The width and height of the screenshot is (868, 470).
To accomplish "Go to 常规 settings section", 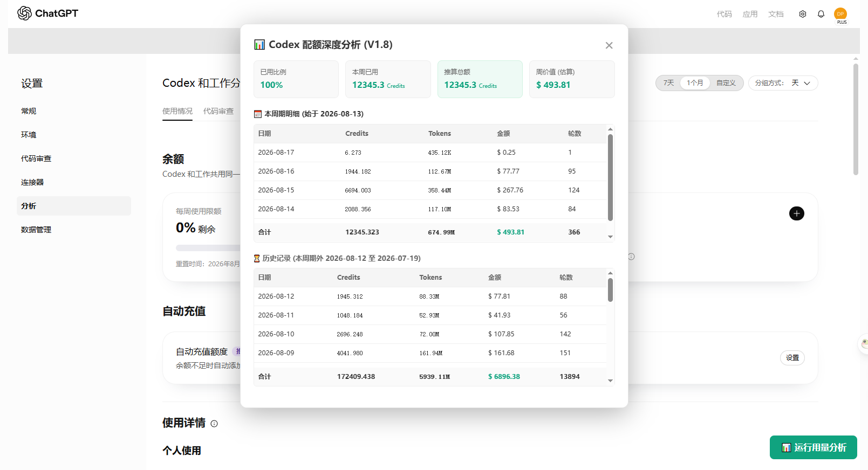I will click(x=74, y=111).
